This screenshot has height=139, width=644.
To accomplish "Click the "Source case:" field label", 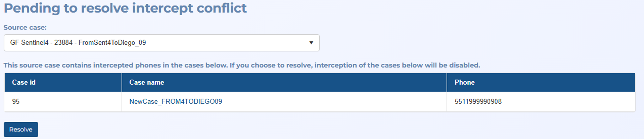I will click(25, 28).
